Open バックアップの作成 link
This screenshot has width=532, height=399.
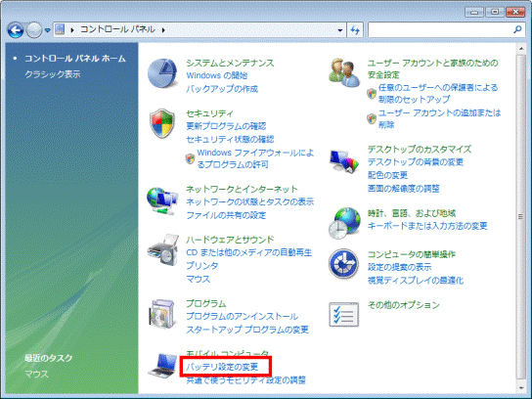[x=222, y=89]
